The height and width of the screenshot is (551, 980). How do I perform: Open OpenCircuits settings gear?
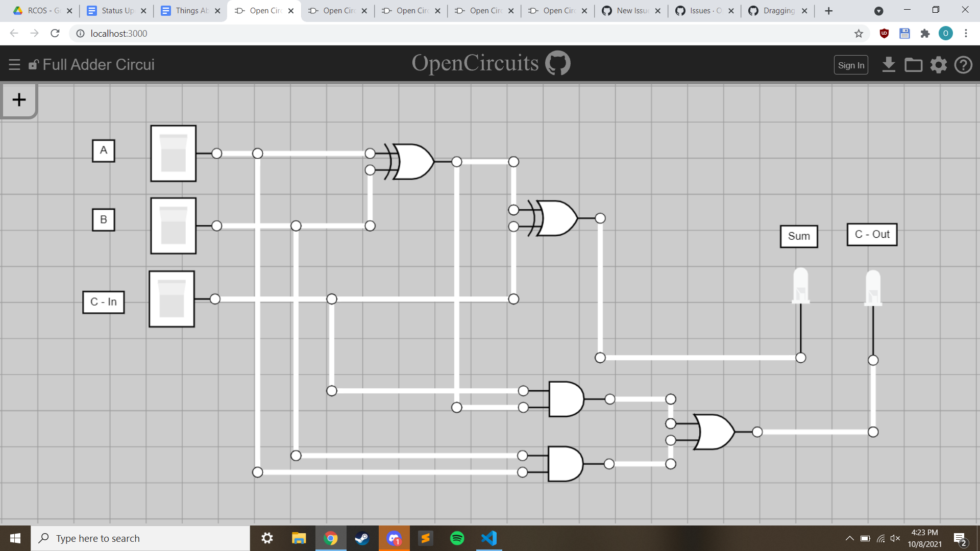click(938, 65)
